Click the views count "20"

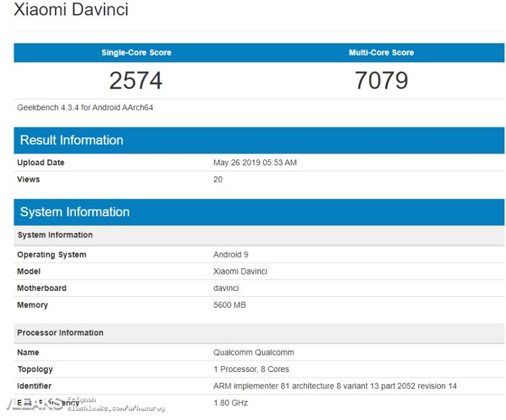coord(218,179)
